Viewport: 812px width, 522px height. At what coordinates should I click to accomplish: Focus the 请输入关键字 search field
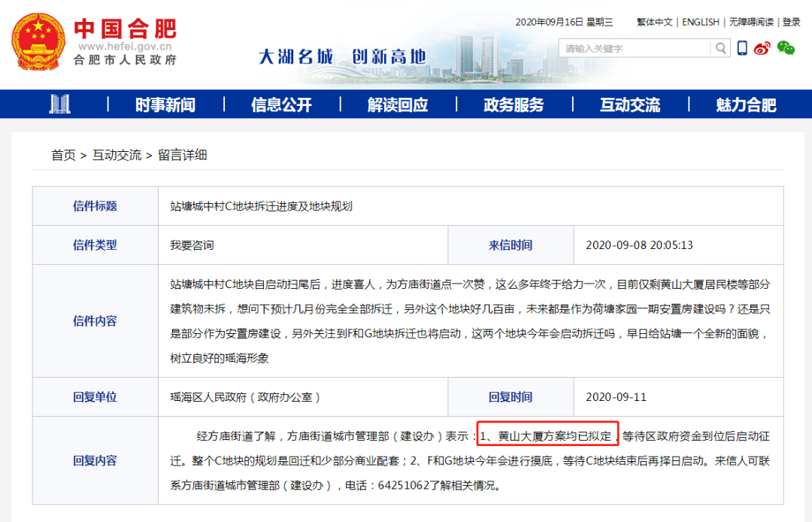click(x=635, y=48)
